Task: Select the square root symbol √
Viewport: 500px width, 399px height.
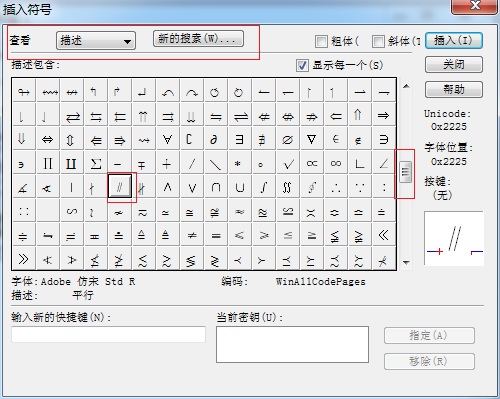Action: pos(287,163)
